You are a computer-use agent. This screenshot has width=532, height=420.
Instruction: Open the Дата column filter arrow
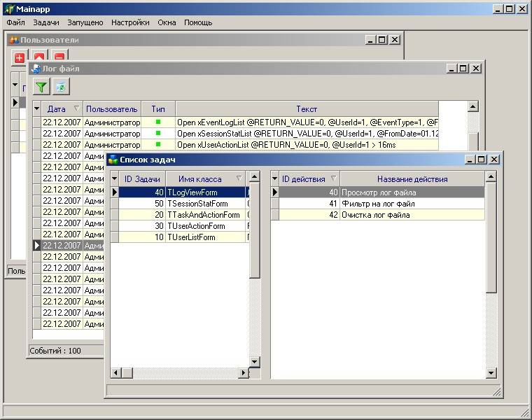[77, 108]
